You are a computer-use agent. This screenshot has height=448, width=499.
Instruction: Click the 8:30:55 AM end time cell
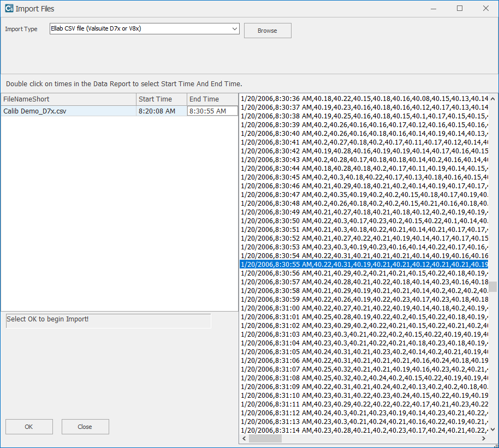pyautogui.click(x=212, y=111)
